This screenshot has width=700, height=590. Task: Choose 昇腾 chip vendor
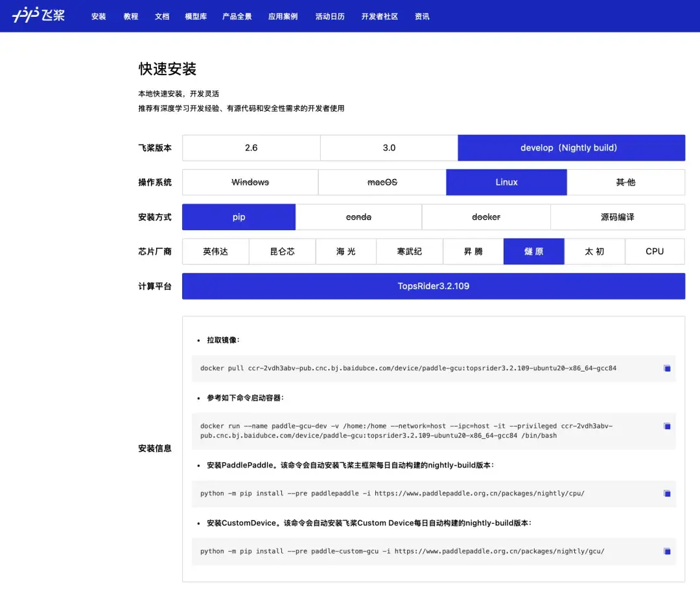click(473, 252)
